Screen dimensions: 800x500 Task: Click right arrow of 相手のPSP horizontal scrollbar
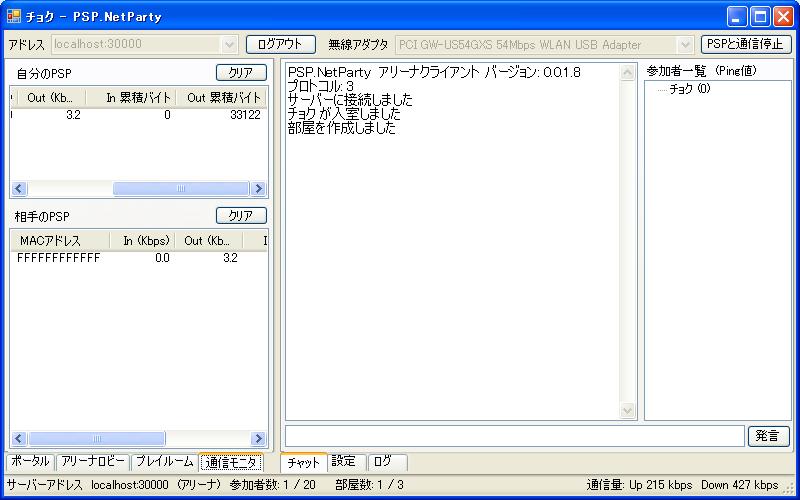[258, 438]
